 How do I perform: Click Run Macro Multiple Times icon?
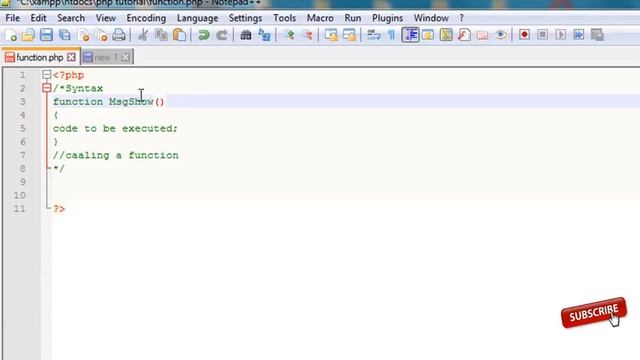pos(579,35)
